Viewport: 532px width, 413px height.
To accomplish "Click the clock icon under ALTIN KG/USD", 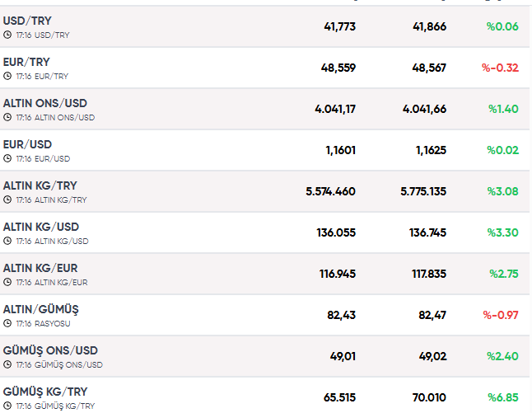I will point(7,242).
